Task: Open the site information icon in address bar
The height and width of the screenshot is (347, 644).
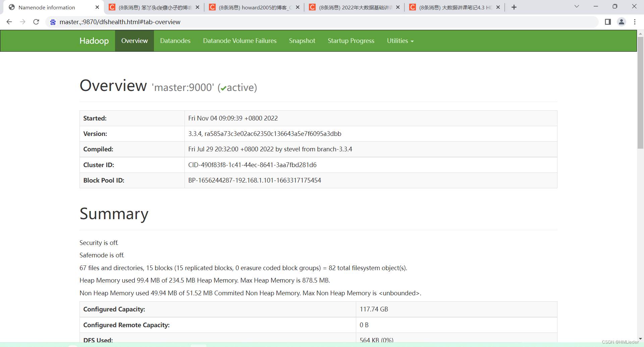Action: tap(53, 22)
